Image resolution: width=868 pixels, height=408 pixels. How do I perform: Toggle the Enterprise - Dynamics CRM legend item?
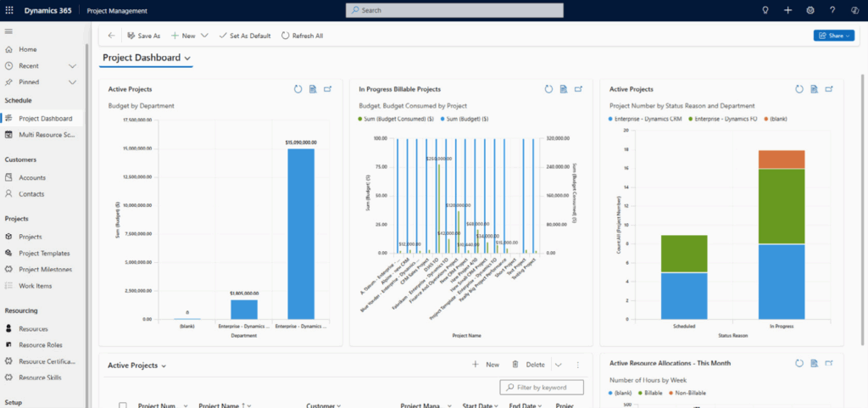(648, 119)
